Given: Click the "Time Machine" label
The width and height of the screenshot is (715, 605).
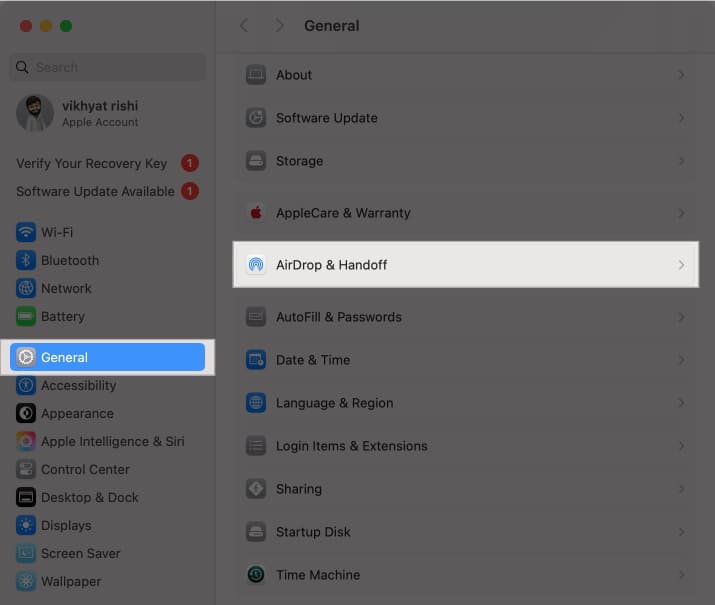Looking at the screenshot, I should coord(318,575).
